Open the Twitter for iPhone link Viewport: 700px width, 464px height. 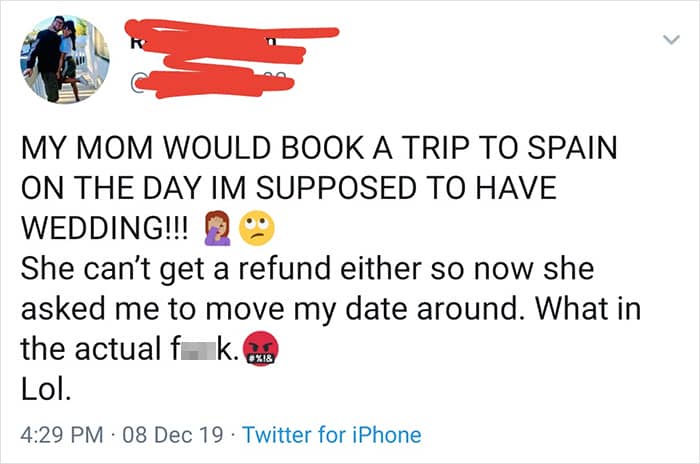coord(332,435)
